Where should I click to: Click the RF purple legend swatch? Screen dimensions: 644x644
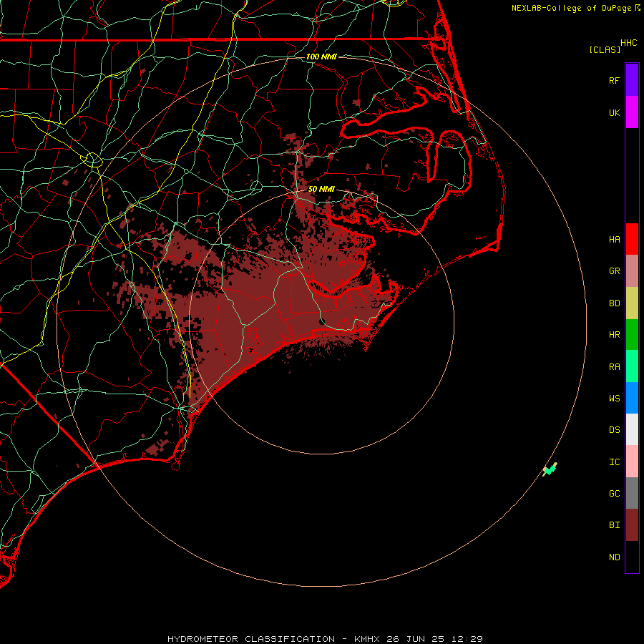pos(632,80)
